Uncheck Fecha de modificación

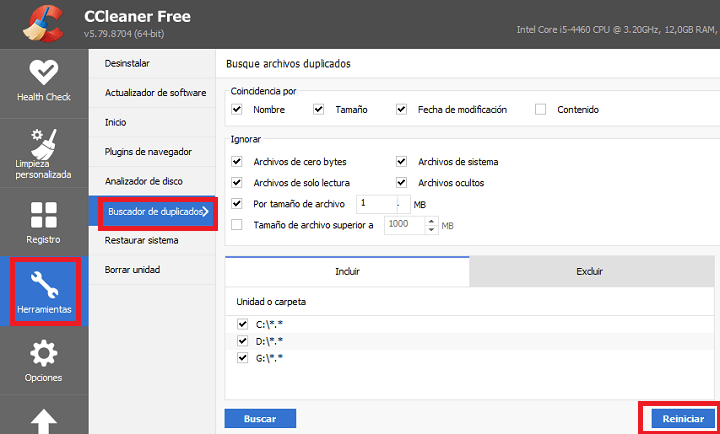[401, 109]
